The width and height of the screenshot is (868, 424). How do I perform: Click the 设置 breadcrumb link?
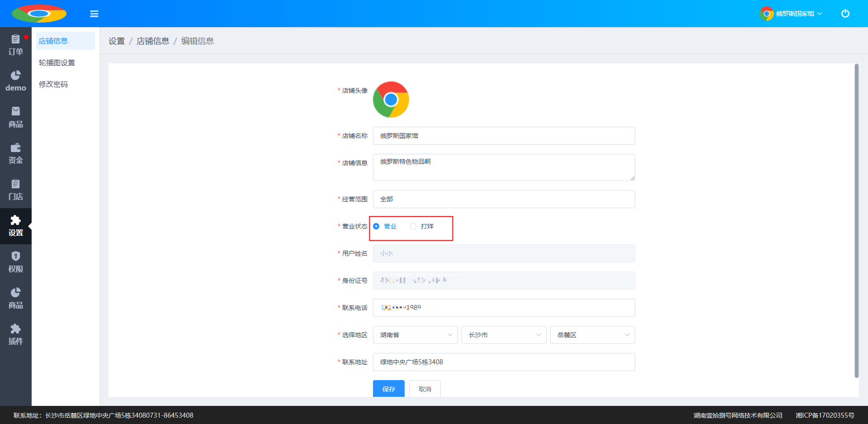tap(117, 41)
